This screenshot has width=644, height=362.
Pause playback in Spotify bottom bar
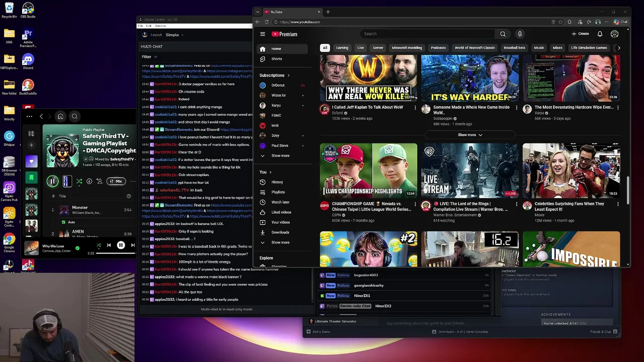pos(121,245)
